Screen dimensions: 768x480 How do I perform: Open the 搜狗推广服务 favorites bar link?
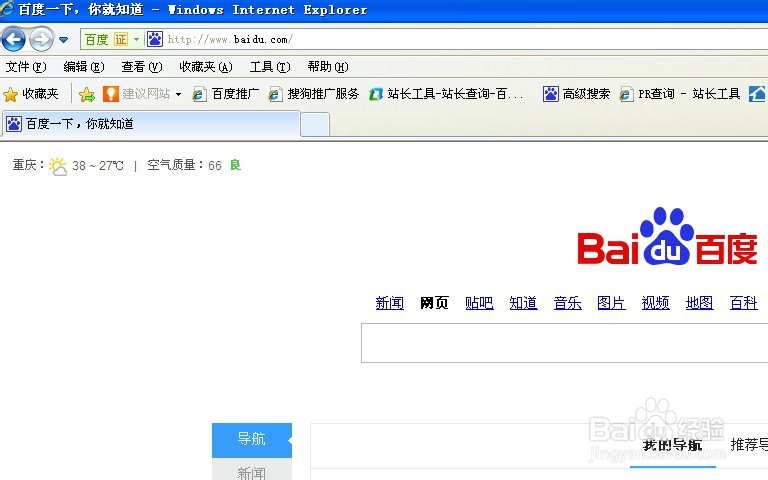[x=314, y=94]
